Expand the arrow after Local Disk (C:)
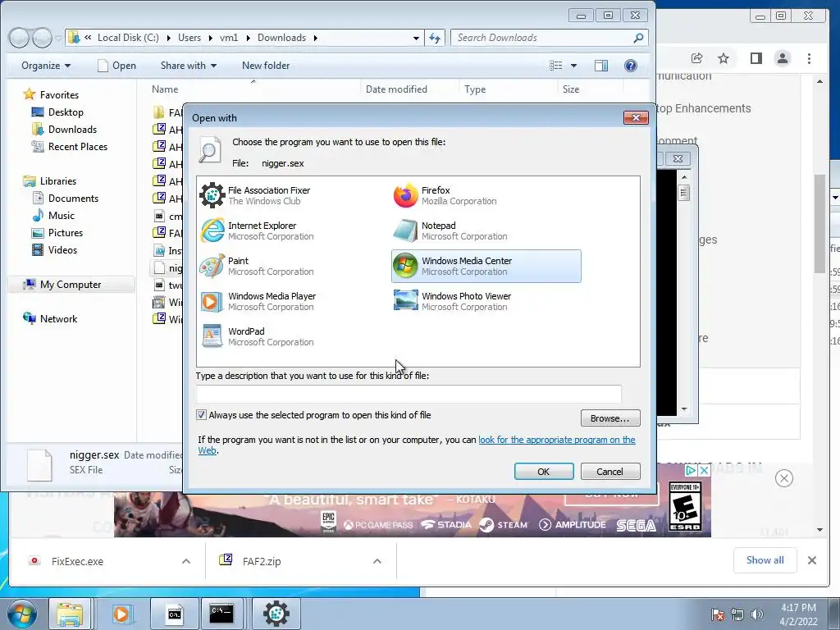 [169, 38]
